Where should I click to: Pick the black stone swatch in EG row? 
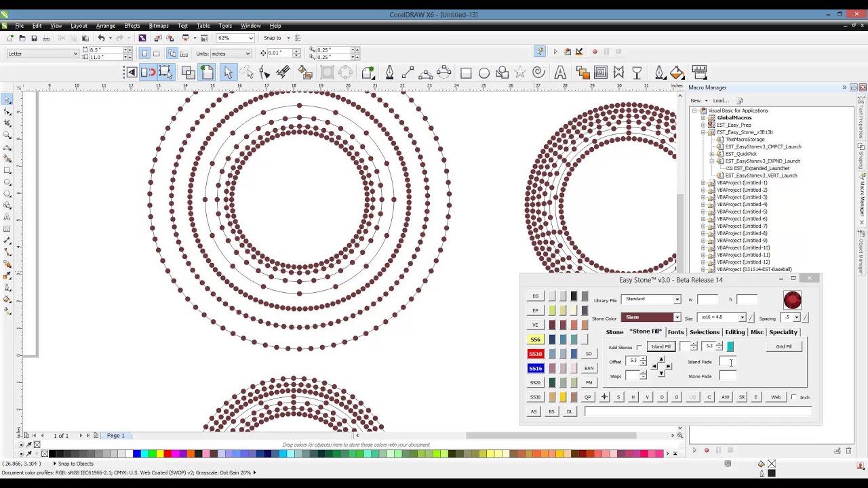coord(574,296)
